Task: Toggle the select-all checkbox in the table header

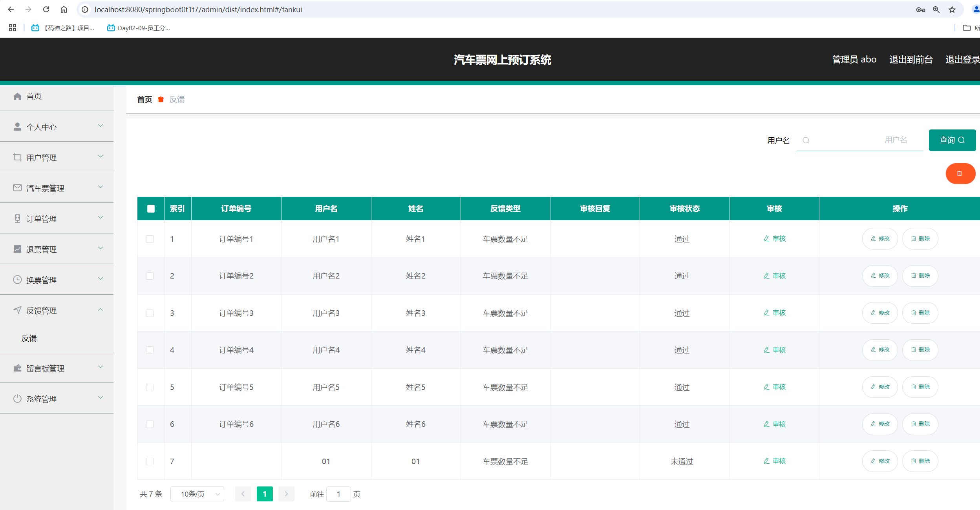Action: pyautogui.click(x=151, y=209)
